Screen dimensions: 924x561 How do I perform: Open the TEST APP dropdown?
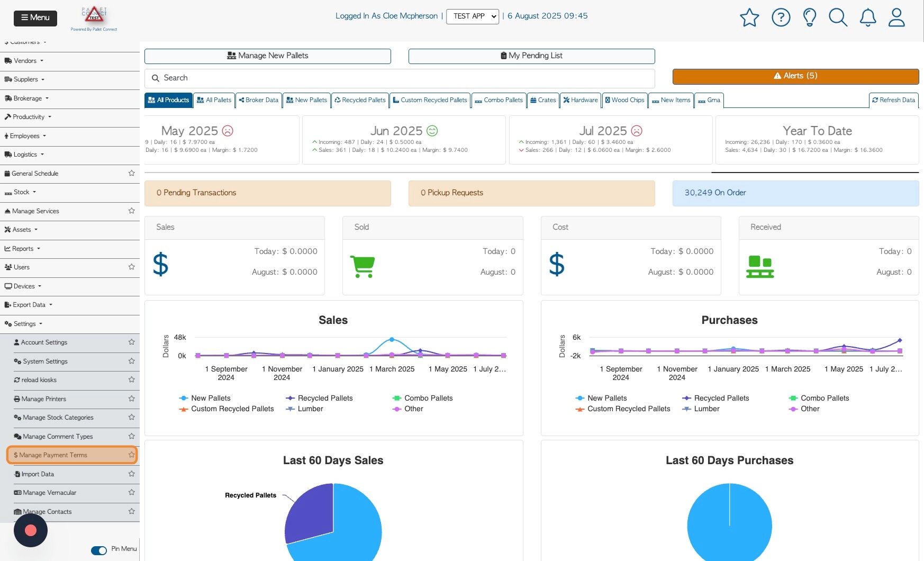click(473, 16)
